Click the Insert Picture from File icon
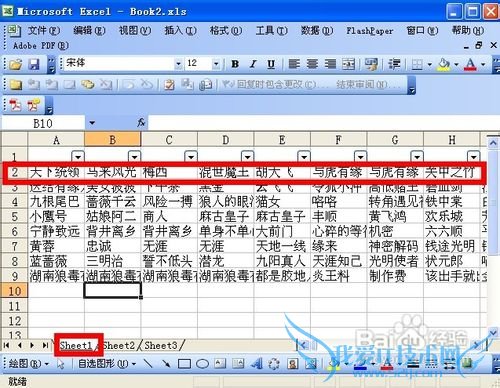The width and height of the screenshot is (500, 388). pos(311,363)
